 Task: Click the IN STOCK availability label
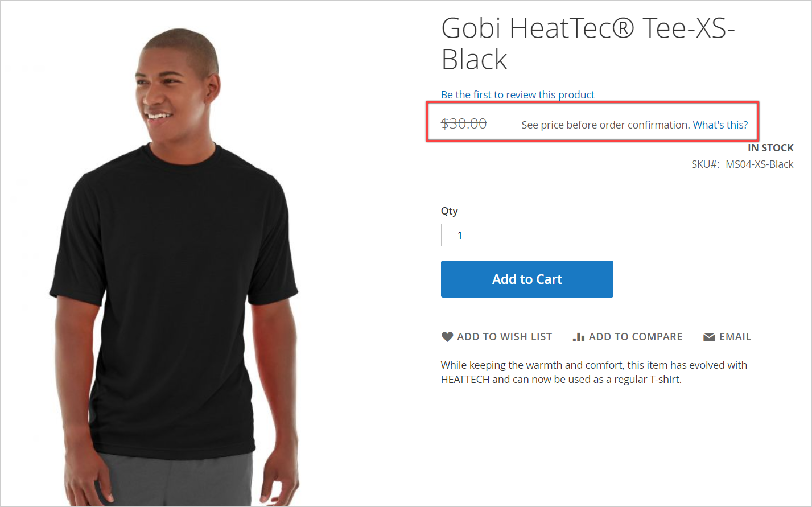pos(770,148)
